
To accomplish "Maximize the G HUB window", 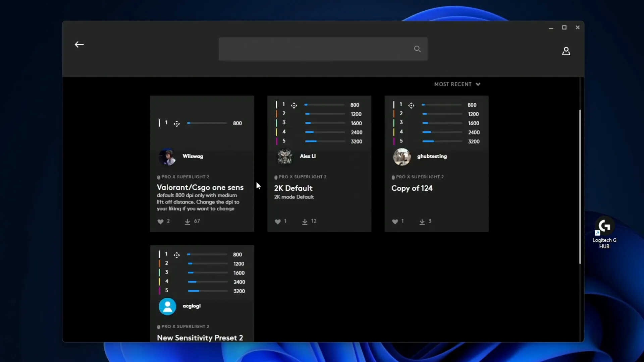I will pos(564,27).
